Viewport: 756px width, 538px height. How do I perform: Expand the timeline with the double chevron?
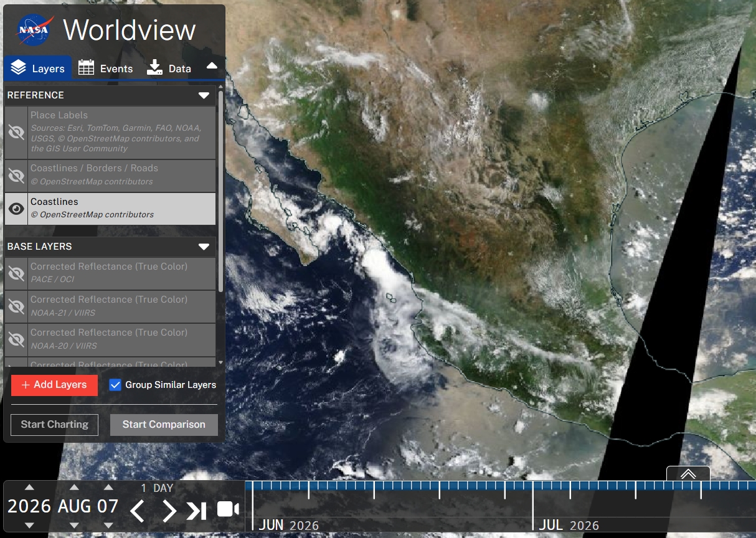pyautogui.click(x=688, y=474)
